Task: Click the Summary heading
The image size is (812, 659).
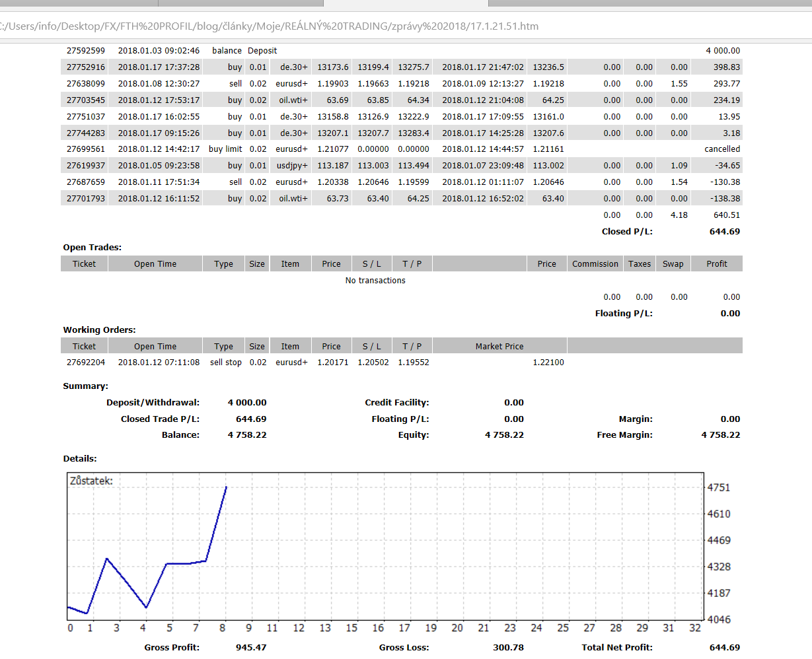Action: click(x=86, y=386)
